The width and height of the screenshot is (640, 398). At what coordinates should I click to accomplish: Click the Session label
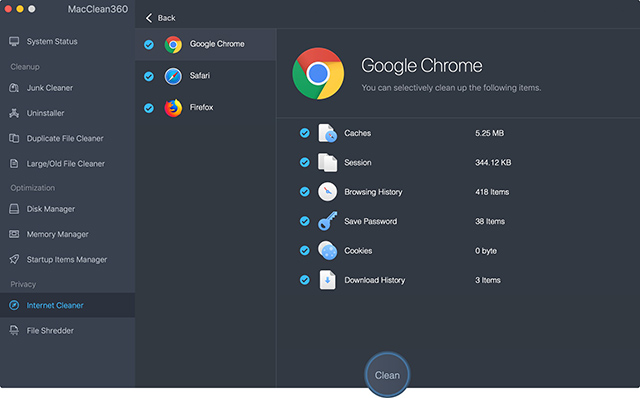(x=358, y=162)
